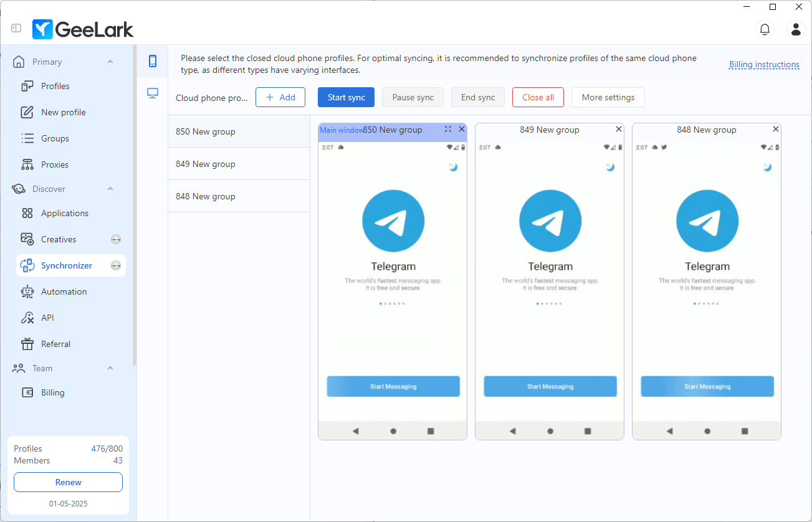Image resolution: width=812 pixels, height=522 pixels.
Task: Select 849 New group in list
Action: [239, 164]
